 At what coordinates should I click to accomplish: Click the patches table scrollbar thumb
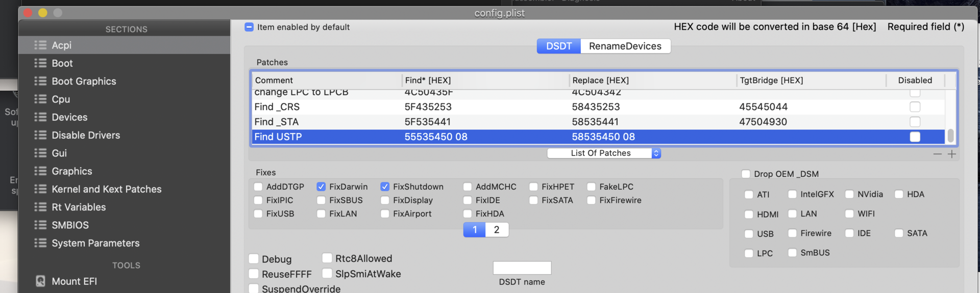pos(950,136)
